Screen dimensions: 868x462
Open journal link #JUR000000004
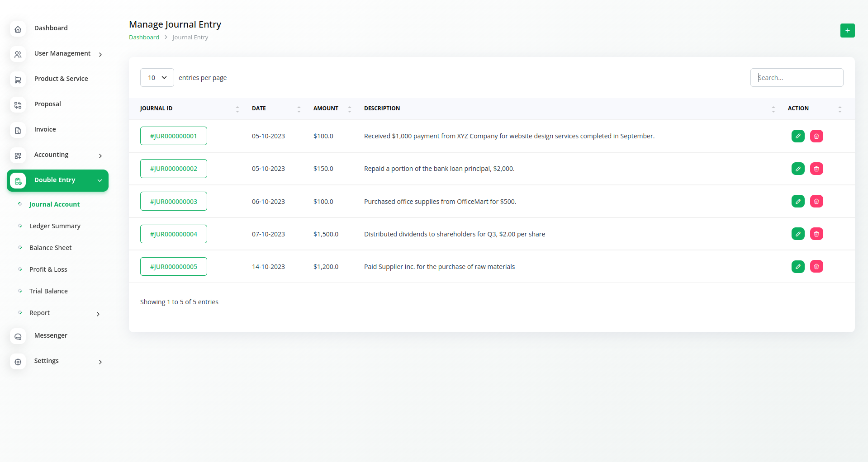pyautogui.click(x=173, y=234)
